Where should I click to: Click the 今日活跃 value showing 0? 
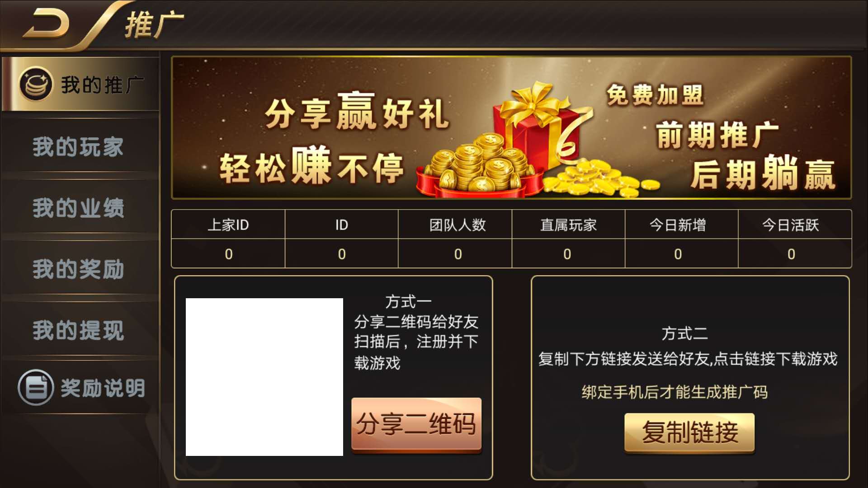click(x=792, y=254)
